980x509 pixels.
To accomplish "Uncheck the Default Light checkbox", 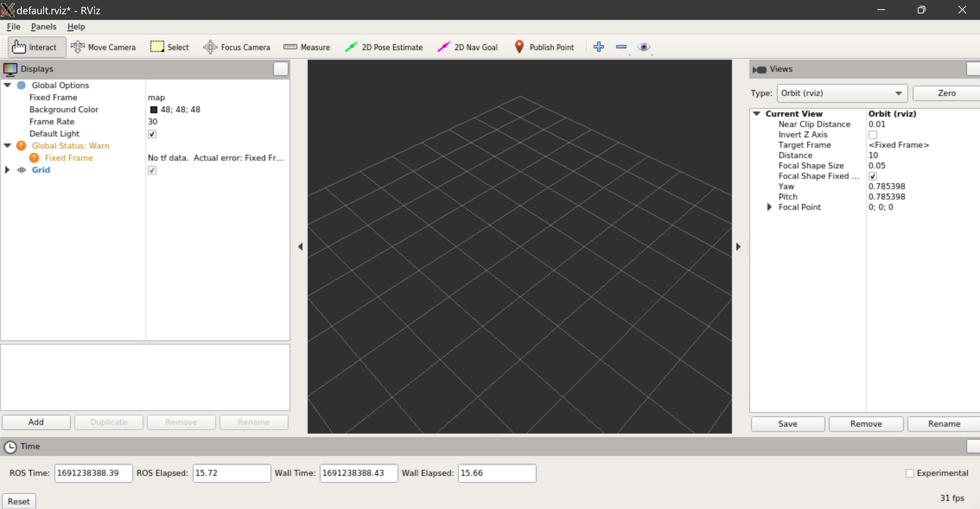I will point(152,134).
